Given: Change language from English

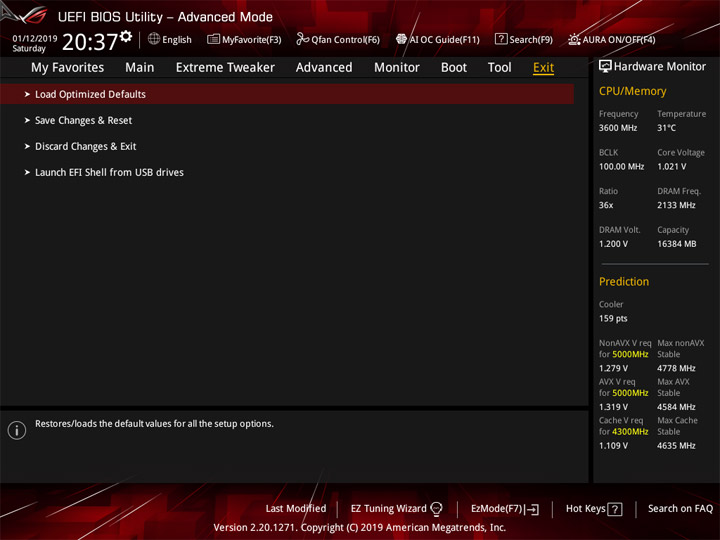Looking at the screenshot, I should [177, 39].
